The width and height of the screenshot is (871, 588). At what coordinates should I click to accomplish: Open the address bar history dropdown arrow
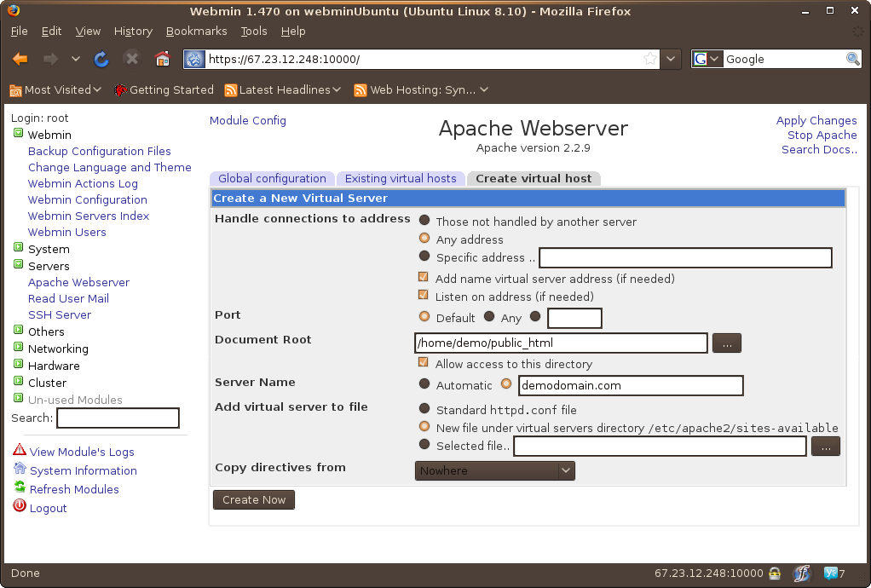coord(671,59)
